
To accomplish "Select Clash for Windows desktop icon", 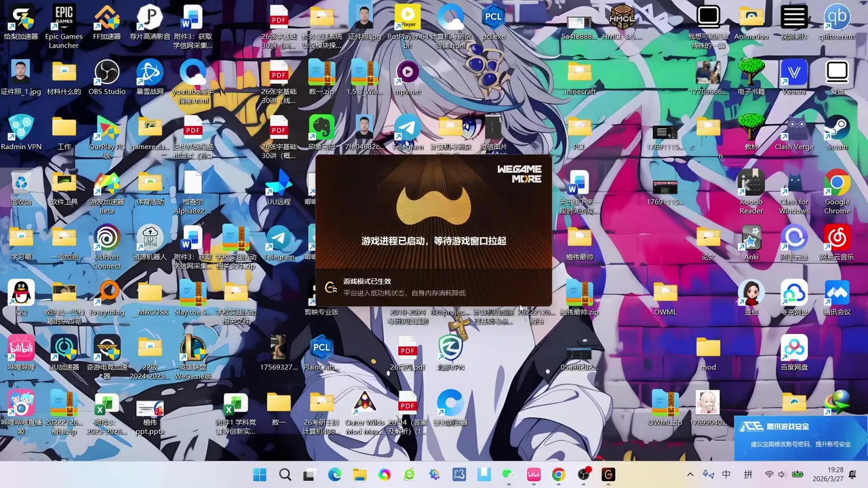I will [794, 192].
